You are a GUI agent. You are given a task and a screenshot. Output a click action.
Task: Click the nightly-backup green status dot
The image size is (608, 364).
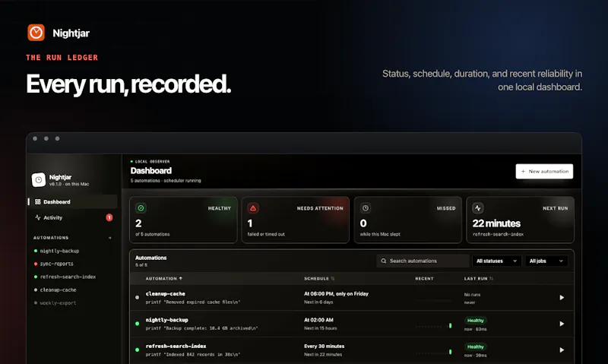[137, 324]
